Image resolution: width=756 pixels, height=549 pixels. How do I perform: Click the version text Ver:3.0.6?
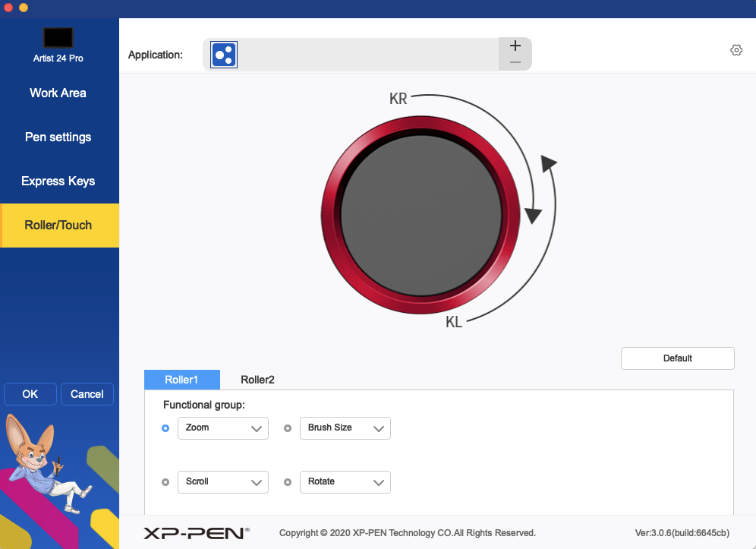pyautogui.click(x=682, y=533)
